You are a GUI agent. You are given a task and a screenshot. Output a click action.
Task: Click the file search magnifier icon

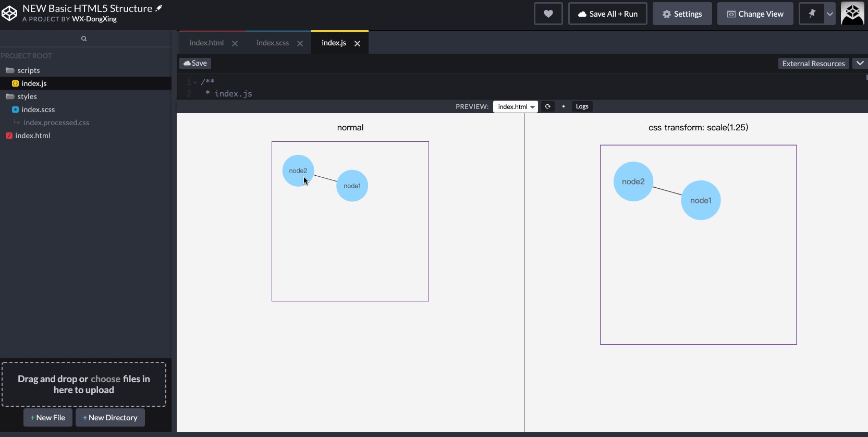[x=84, y=39]
